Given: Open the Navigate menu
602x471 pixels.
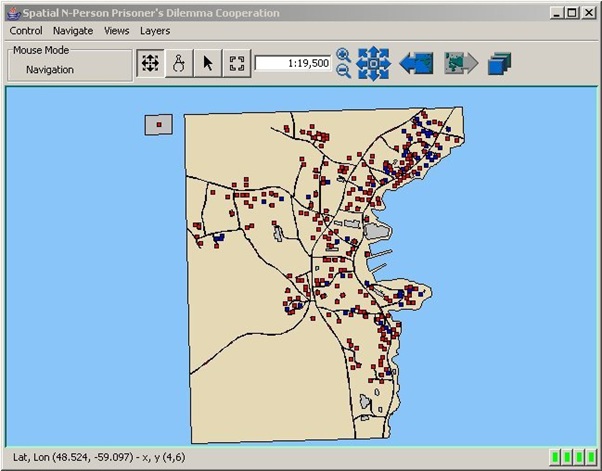Looking at the screenshot, I should click(x=73, y=31).
